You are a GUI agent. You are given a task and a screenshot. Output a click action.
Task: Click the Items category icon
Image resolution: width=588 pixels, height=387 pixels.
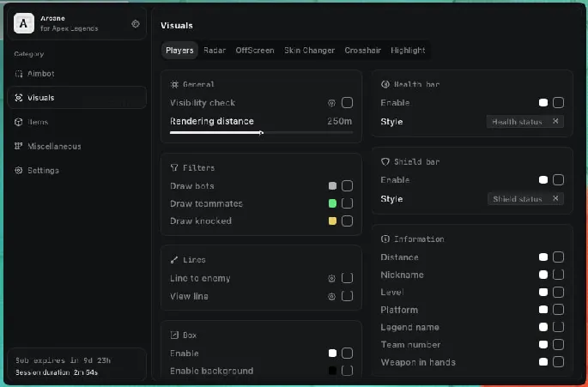coord(19,122)
